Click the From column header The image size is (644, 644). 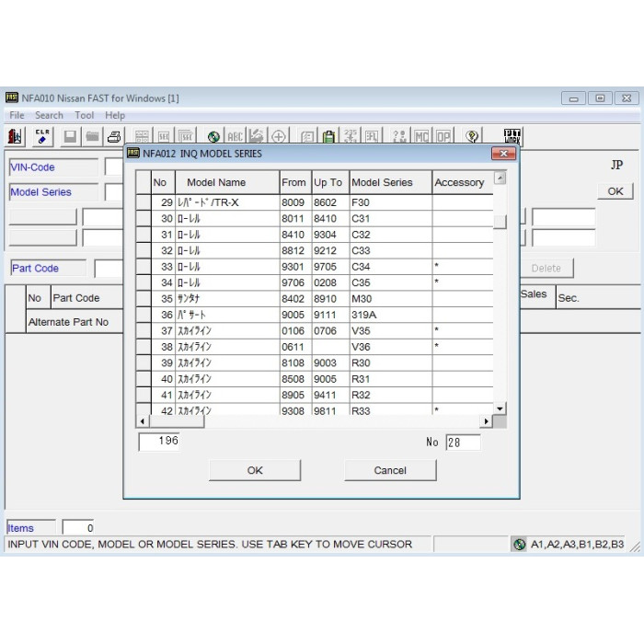(x=295, y=182)
